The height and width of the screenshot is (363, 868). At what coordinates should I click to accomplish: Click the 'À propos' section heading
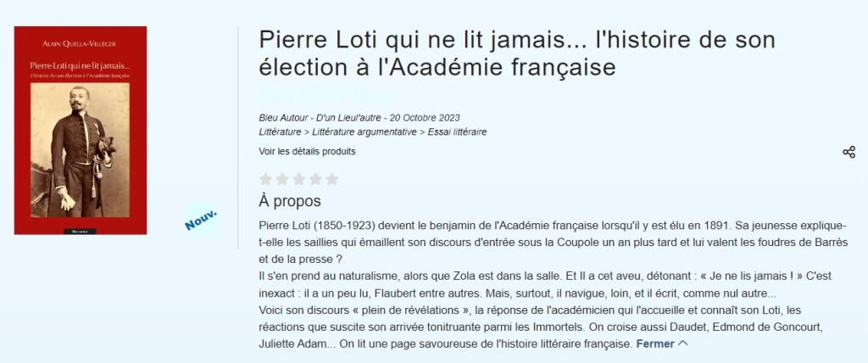pyautogui.click(x=290, y=201)
